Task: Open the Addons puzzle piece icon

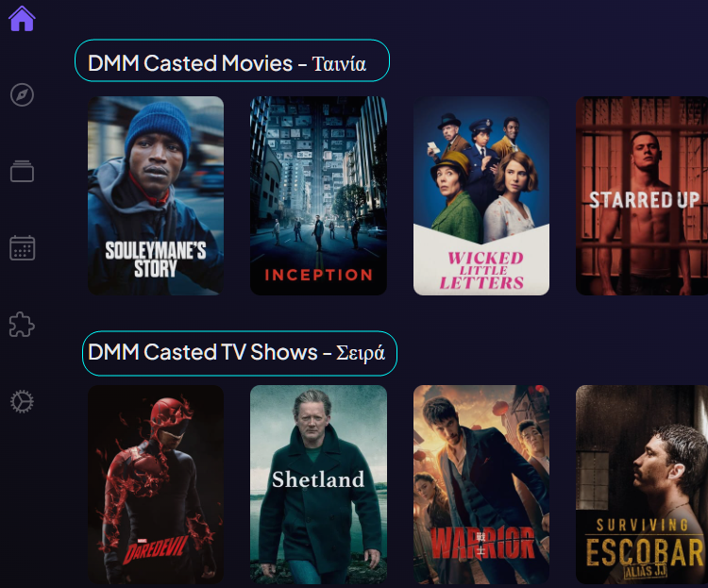Action: 22,325
